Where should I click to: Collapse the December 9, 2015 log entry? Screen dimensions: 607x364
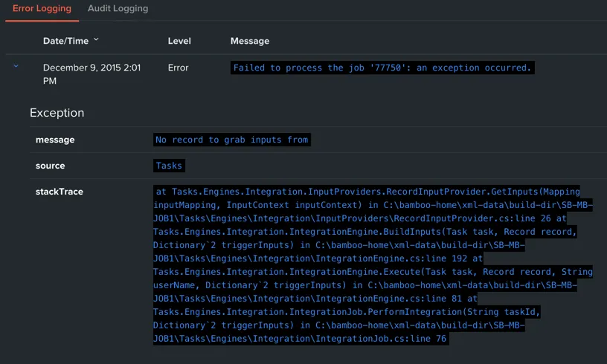click(16, 66)
